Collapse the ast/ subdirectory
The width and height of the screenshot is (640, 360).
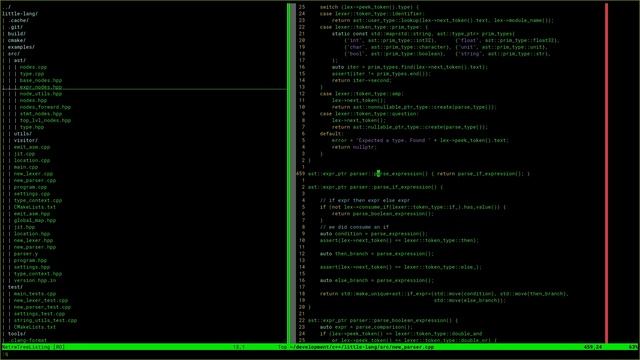coord(20,60)
